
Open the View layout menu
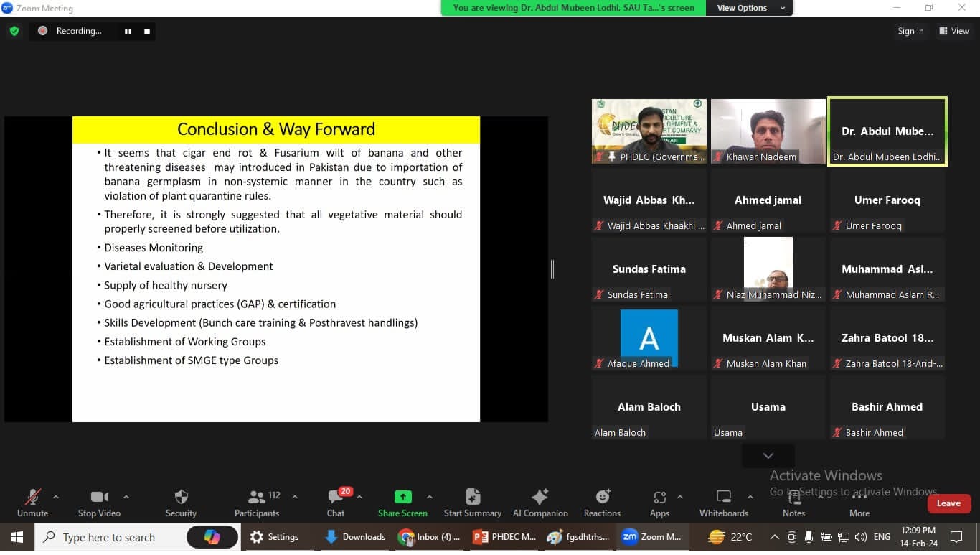[x=953, y=31]
